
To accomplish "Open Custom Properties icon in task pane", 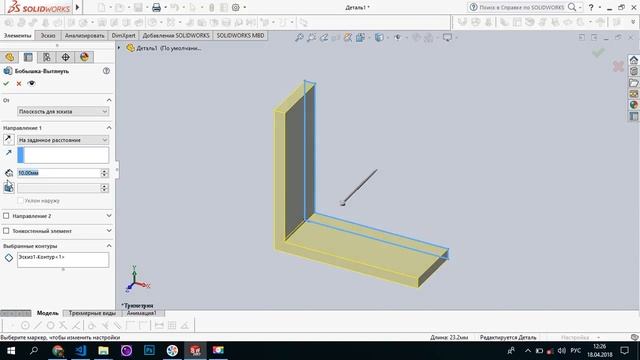I will click(x=633, y=116).
